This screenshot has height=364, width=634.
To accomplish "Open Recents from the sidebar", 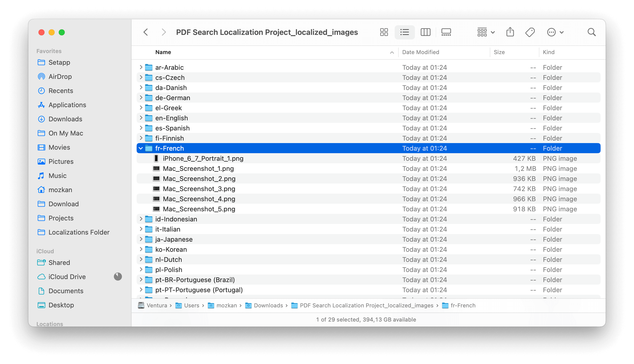I will coord(61,90).
